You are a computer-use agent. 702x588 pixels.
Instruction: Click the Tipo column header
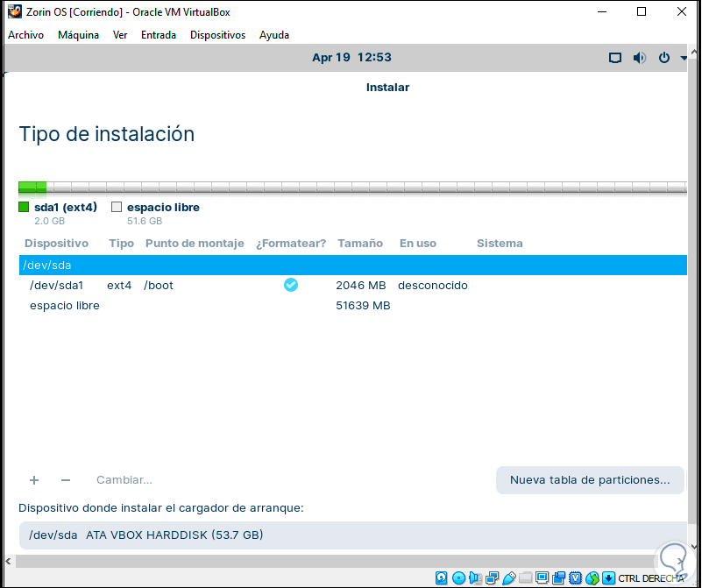(x=121, y=243)
